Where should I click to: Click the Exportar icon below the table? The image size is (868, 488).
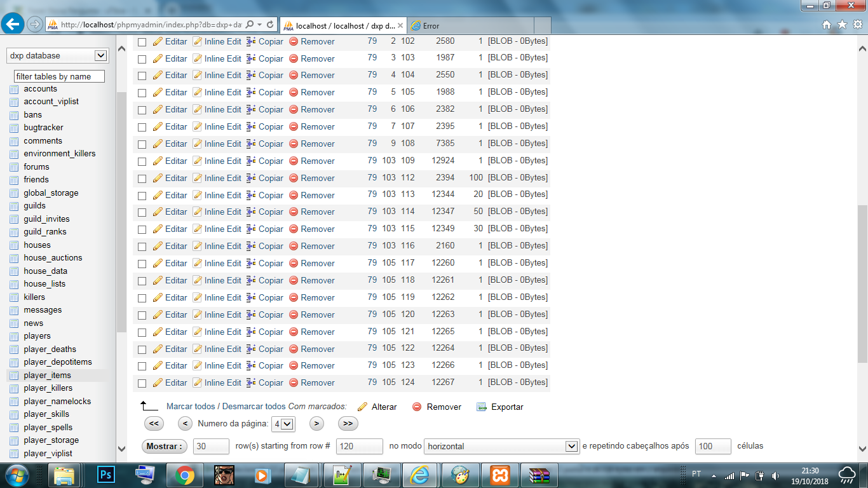point(482,407)
